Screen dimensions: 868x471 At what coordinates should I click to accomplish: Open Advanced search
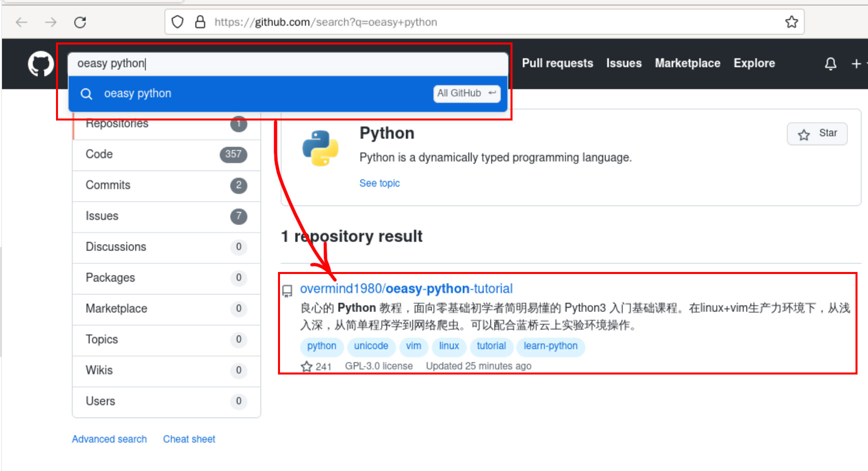[x=109, y=439]
